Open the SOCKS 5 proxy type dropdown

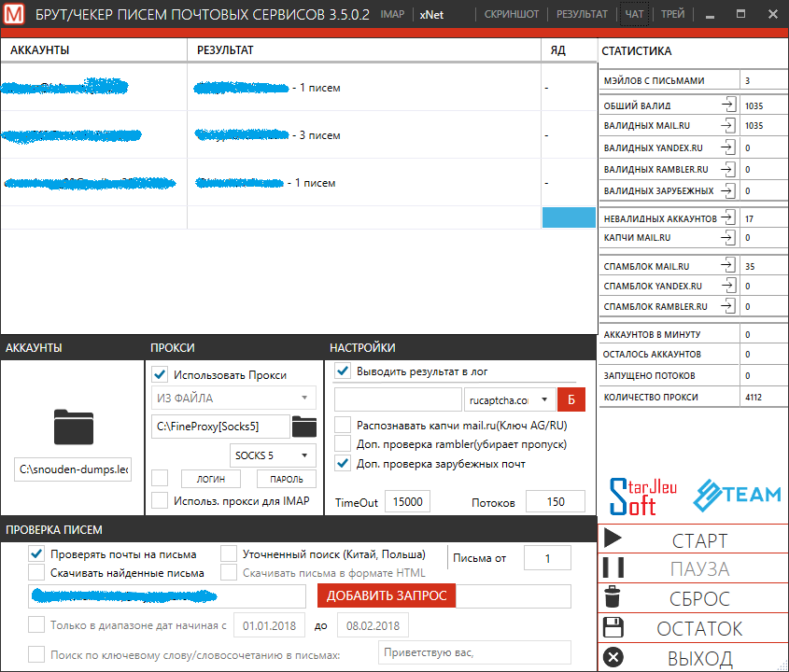273,455
